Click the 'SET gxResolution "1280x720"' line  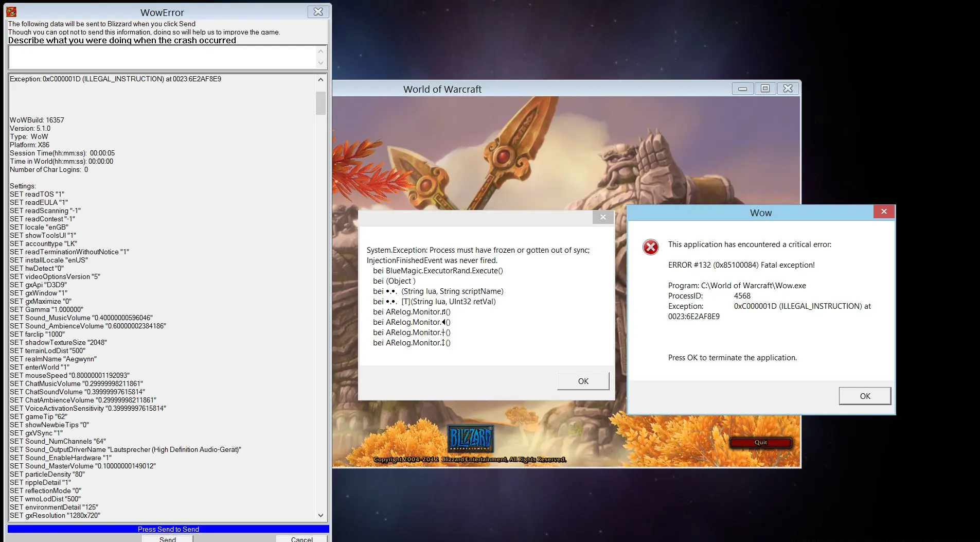click(55, 515)
